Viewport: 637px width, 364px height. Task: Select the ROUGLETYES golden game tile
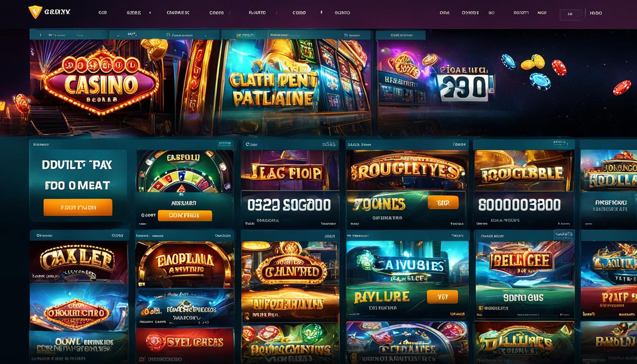click(407, 171)
